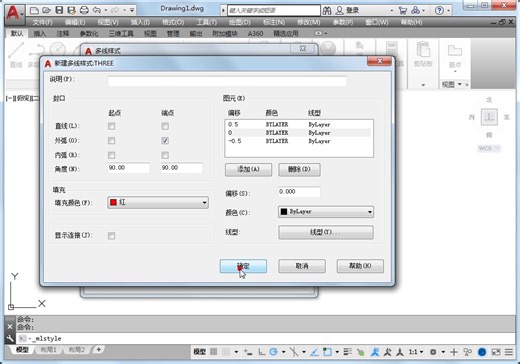The height and width of the screenshot is (364, 520).
Task: Click the A360 connectivity icon
Action: (x=415, y=11)
